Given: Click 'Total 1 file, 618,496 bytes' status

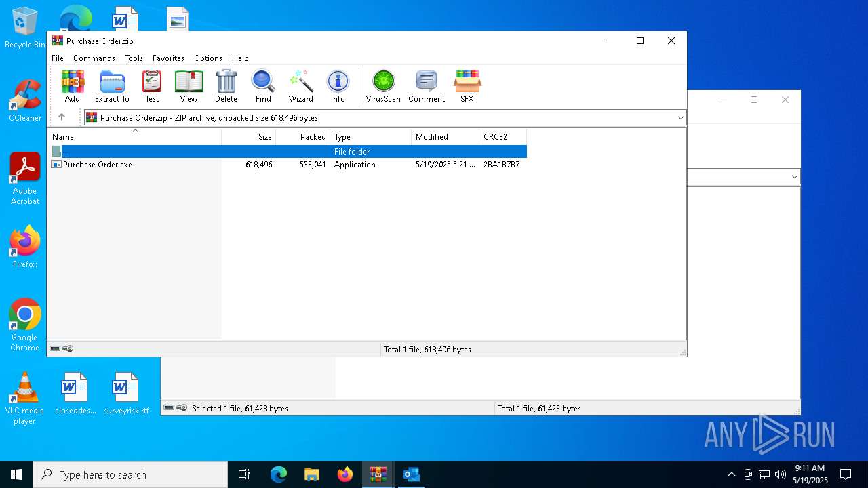Looking at the screenshot, I should coord(427,350).
